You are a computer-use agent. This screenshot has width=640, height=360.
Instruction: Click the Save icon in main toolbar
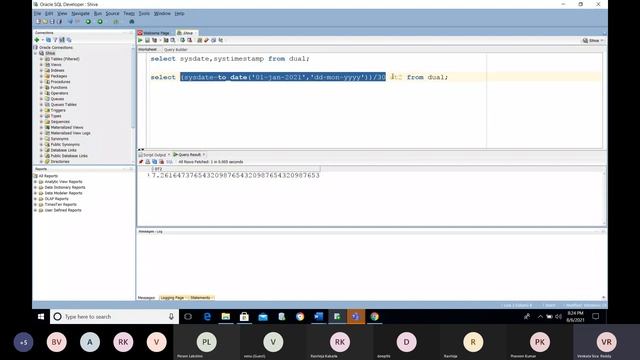52,21
